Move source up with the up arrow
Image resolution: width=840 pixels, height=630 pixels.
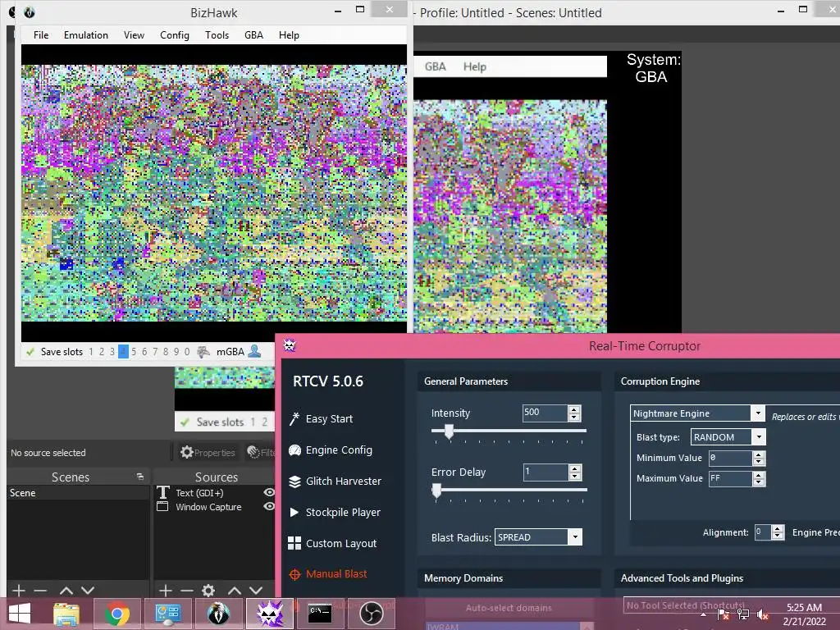235,591
